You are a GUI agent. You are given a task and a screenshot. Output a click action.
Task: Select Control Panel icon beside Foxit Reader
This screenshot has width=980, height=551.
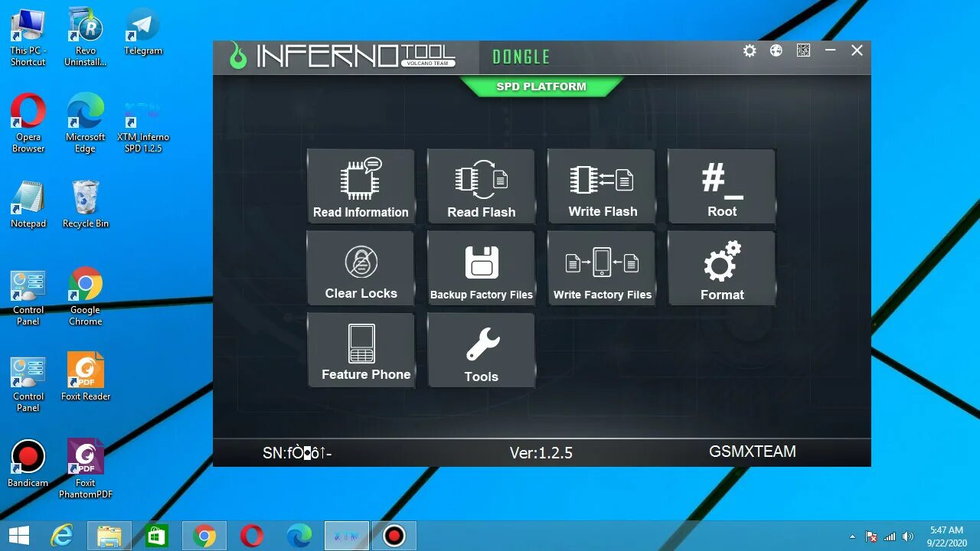point(28,383)
